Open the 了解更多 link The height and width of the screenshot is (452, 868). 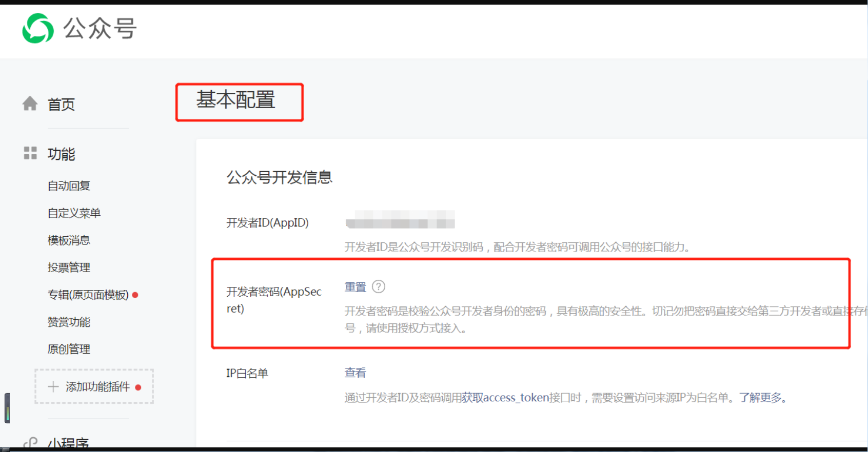tap(760, 398)
